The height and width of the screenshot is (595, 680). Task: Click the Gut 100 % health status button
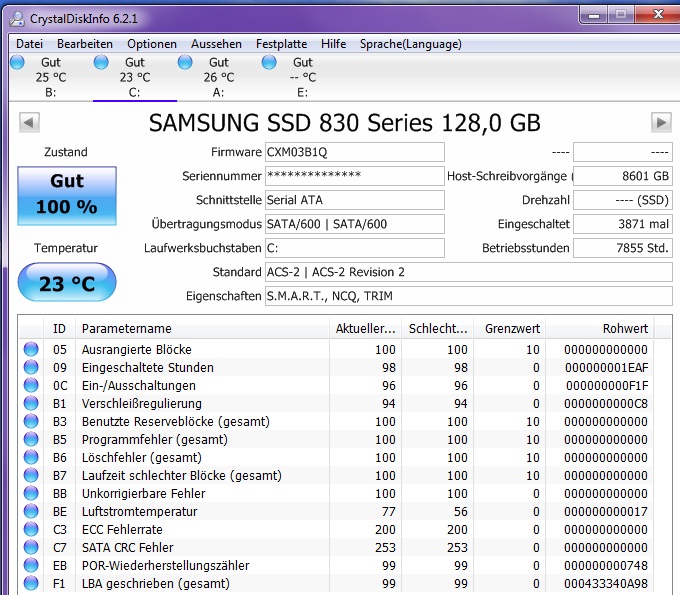tap(67, 196)
